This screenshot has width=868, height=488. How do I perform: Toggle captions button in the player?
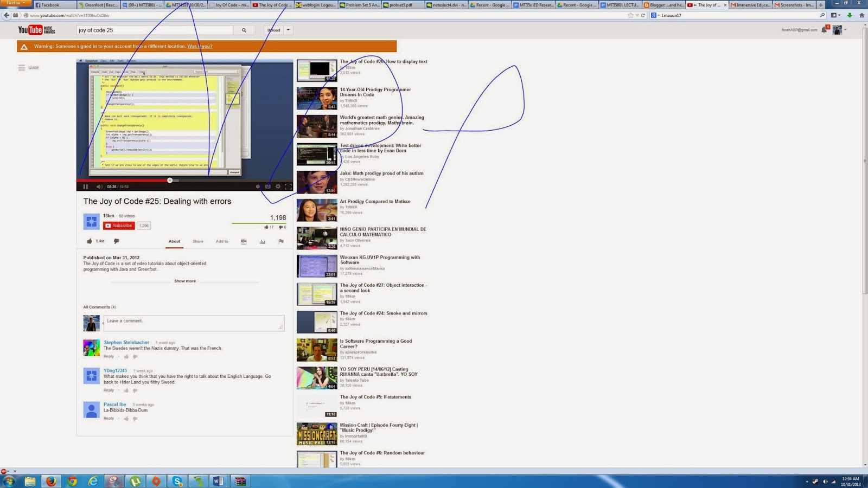point(267,187)
